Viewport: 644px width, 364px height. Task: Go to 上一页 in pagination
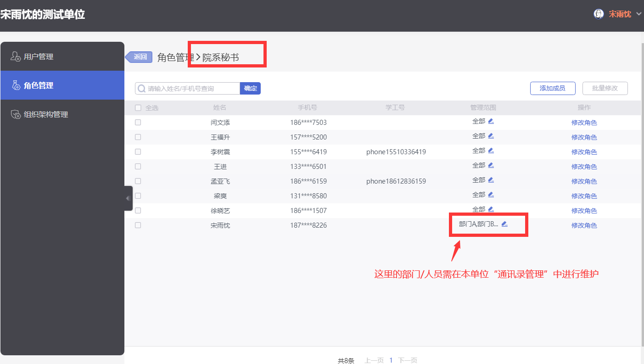click(x=374, y=360)
